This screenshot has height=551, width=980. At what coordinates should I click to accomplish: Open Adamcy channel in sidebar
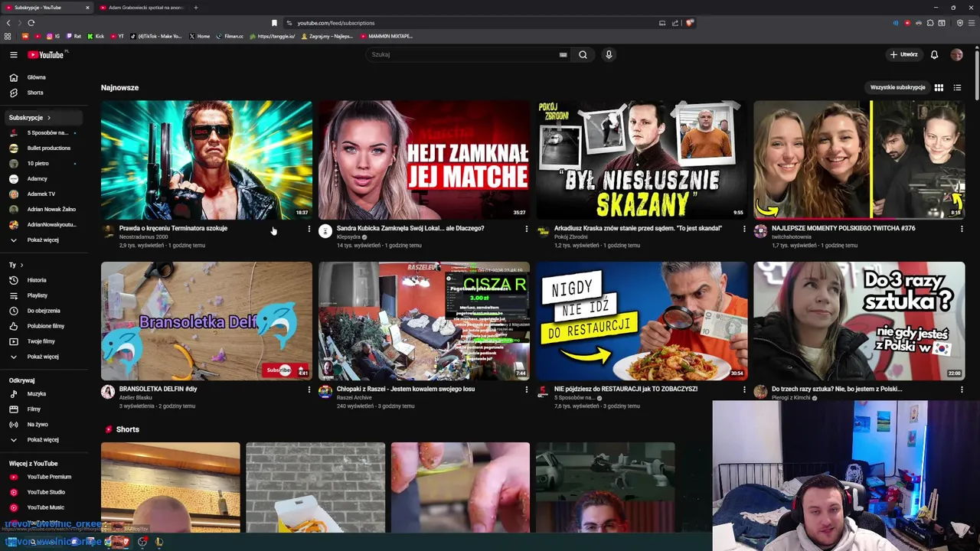tap(43, 178)
